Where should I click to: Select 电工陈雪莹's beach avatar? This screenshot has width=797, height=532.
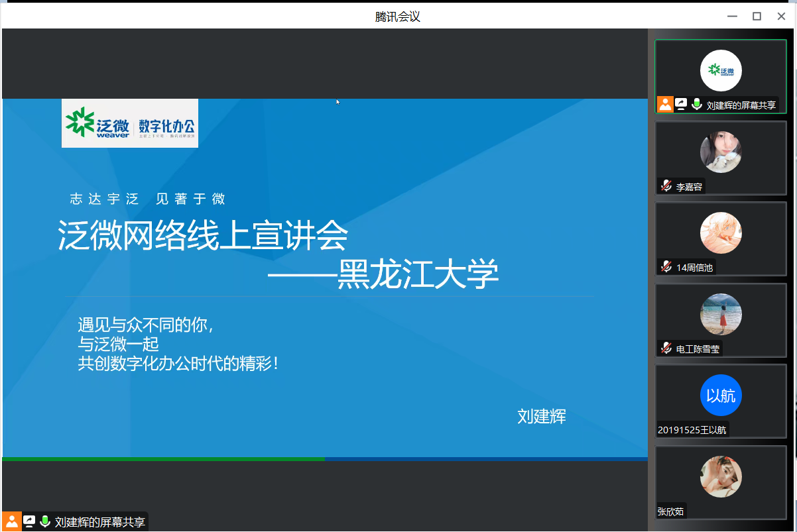pyautogui.click(x=721, y=314)
